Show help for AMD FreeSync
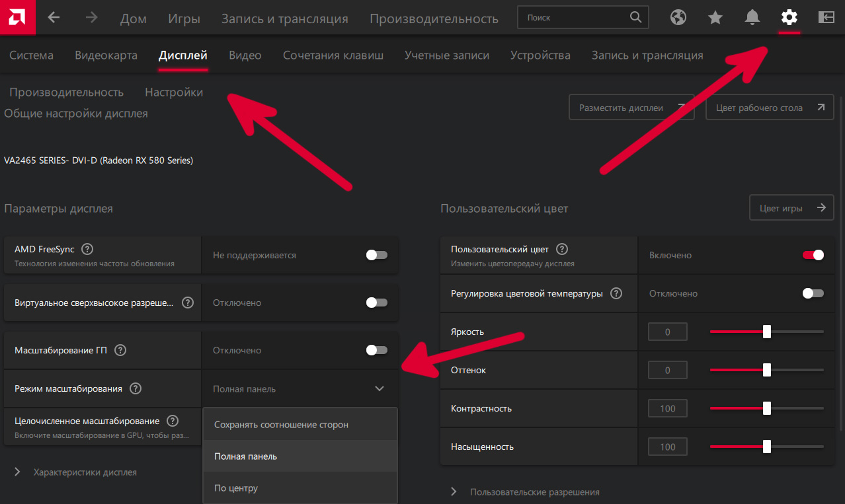Screen dimensions: 845x504 [x=87, y=250]
